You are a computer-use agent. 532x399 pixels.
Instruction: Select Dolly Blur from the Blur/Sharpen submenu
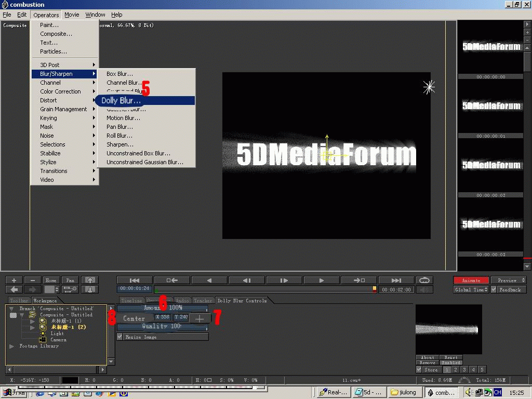point(145,100)
